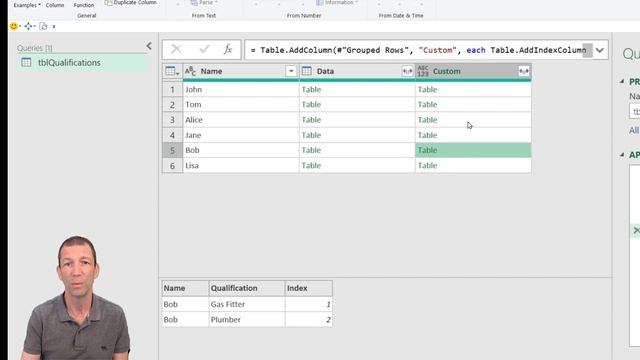Open table menu icon at grid corner
This screenshot has width=640, height=360.
(x=172, y=71)
